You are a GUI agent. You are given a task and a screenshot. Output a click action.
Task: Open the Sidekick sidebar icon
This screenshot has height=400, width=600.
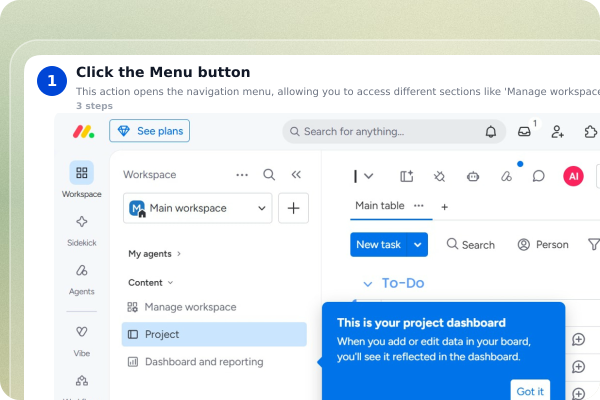82,222
